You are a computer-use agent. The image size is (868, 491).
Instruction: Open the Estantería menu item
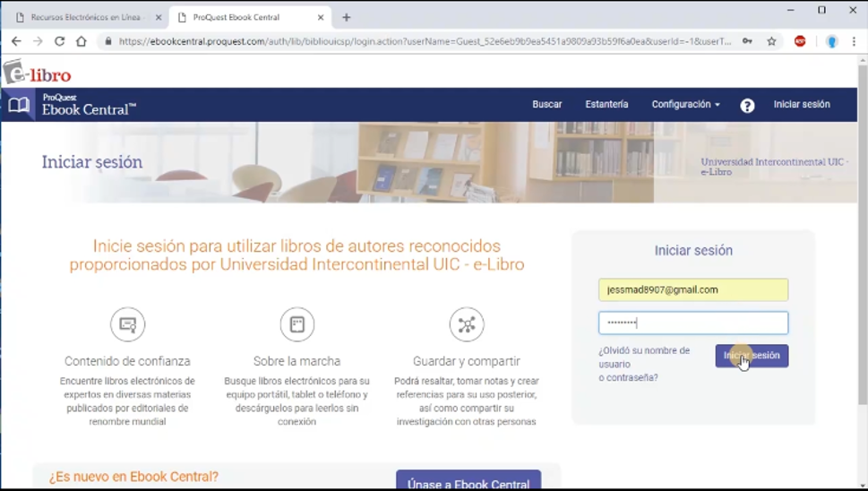coord(606,105)
